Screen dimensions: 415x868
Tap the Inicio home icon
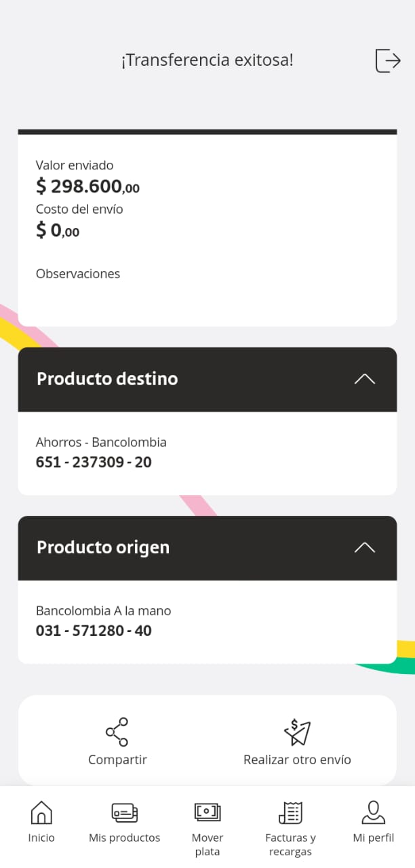pos(41,812)
